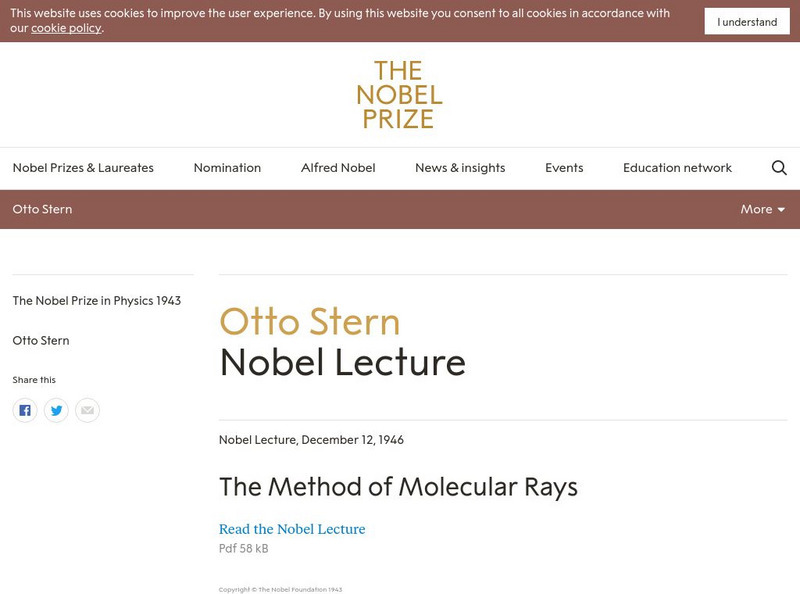Share this page on Facebook
Viewport: 800px width, 594px height.
tap(25, 410)
